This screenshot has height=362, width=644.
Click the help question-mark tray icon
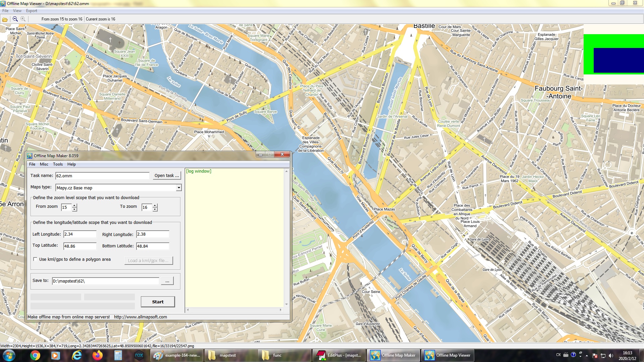pos(573,355)
